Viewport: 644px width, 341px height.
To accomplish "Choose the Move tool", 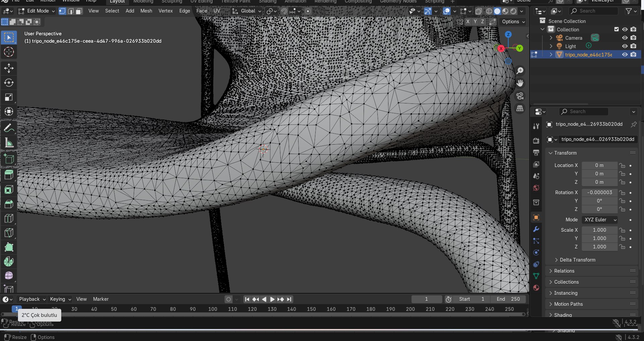I will click(9, 68).
